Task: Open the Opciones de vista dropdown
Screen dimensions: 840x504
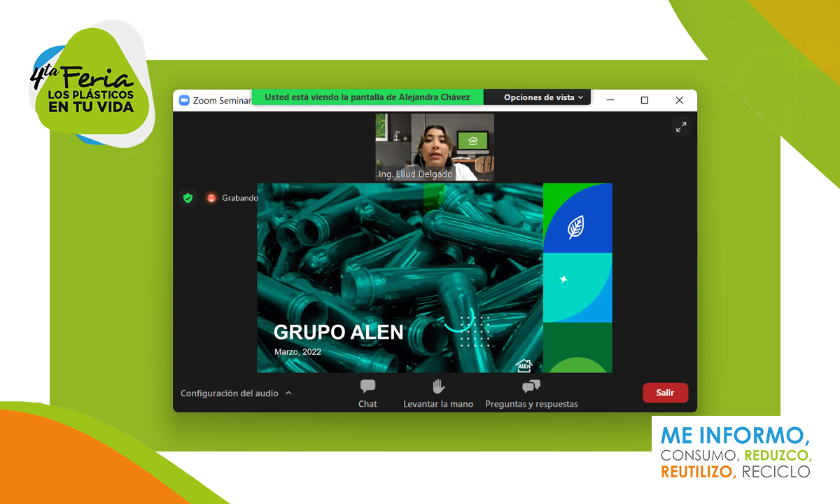Action: 543,97
